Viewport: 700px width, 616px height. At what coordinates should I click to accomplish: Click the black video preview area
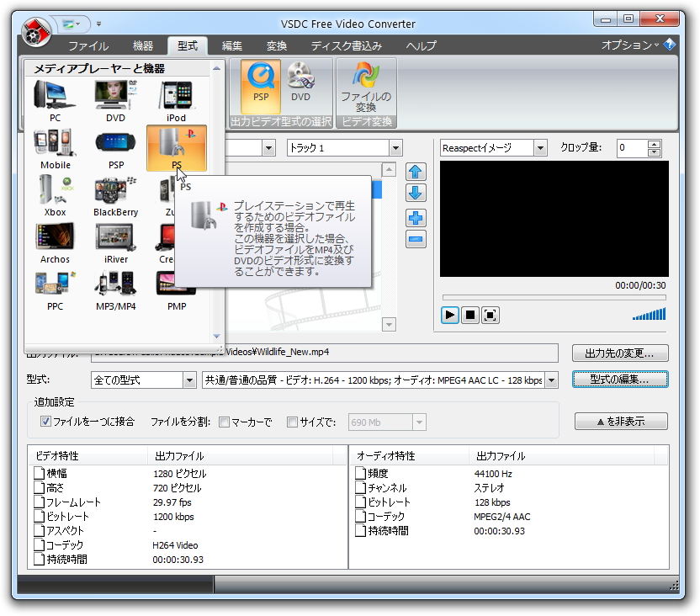coord(554,219)
